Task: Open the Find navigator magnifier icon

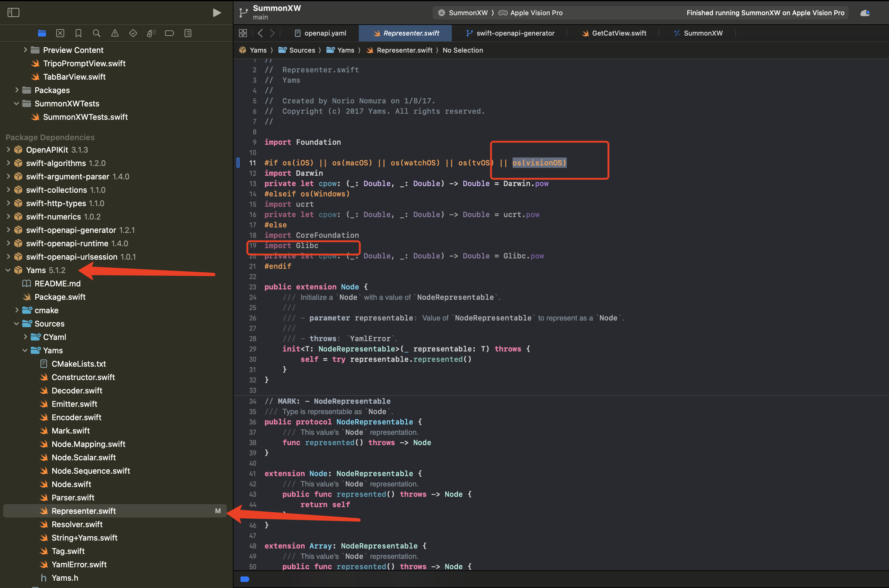Action: click(x=96, y=33)
